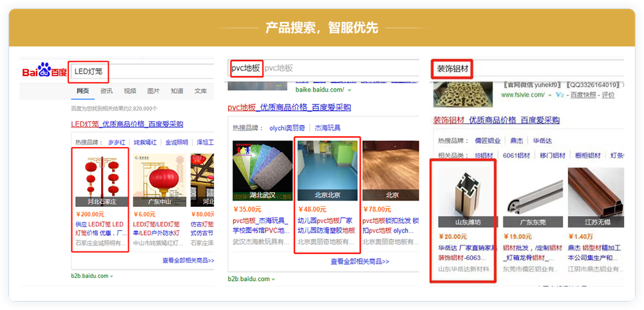
Task: Click the pvc地板 search input field
Action: (323, 68)
